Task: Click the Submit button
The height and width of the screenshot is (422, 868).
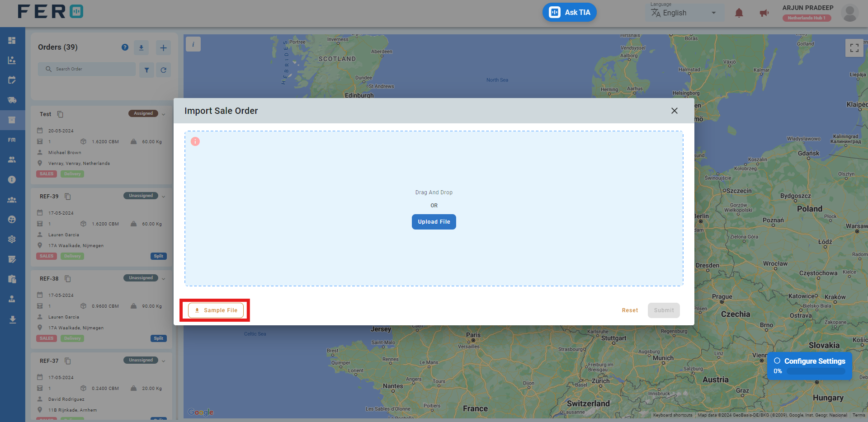Action: click(664, 310)
